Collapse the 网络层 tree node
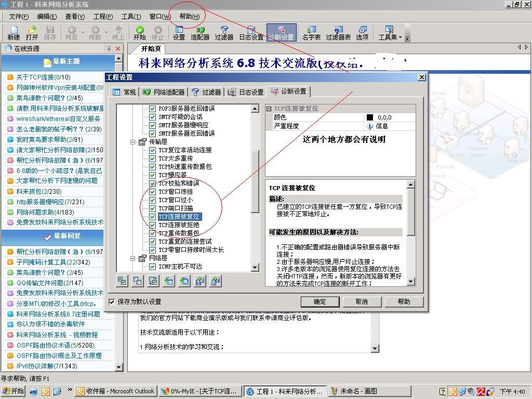Viewport: 532px width, 399px height. tap(133, 258)
